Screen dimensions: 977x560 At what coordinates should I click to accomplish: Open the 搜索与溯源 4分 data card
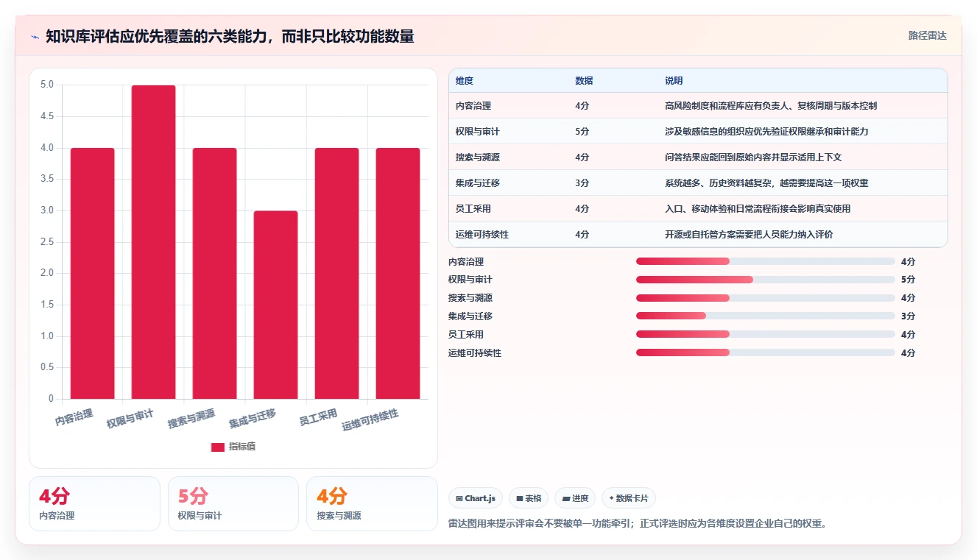pyautogui.click(x=372, y=503)
